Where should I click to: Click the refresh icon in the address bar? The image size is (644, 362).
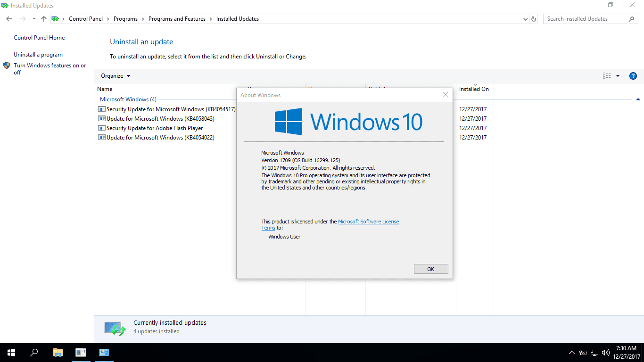(534, 19)
